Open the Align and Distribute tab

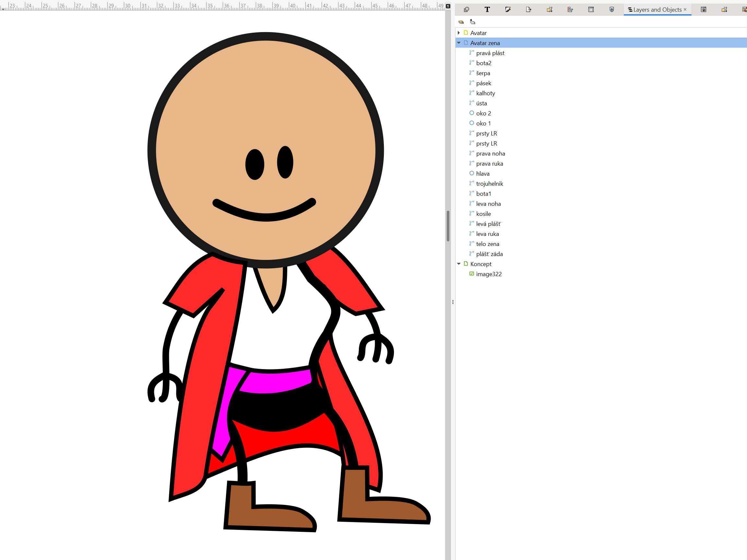click(x=570, y=9)
